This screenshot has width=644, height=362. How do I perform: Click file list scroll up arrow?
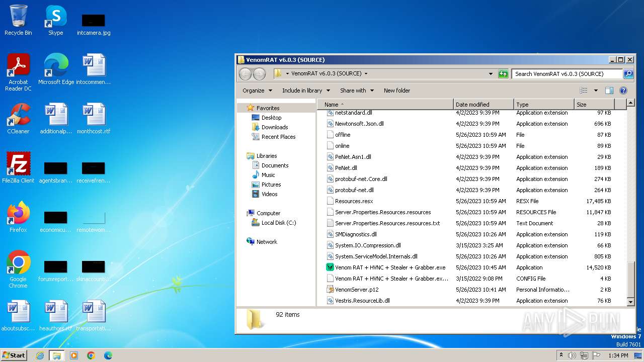pyautogui.click(x=631, y=104)
